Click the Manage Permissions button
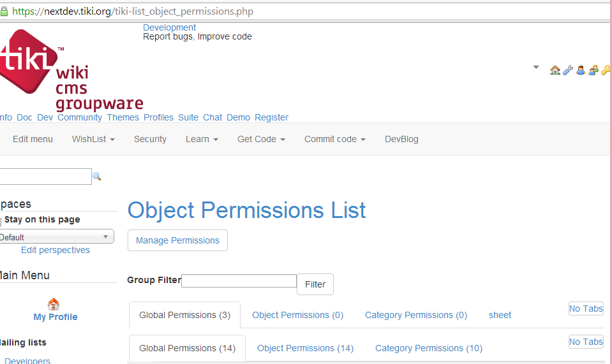The width and height of the screenshot is (612, 364). [x=177, y=240]
